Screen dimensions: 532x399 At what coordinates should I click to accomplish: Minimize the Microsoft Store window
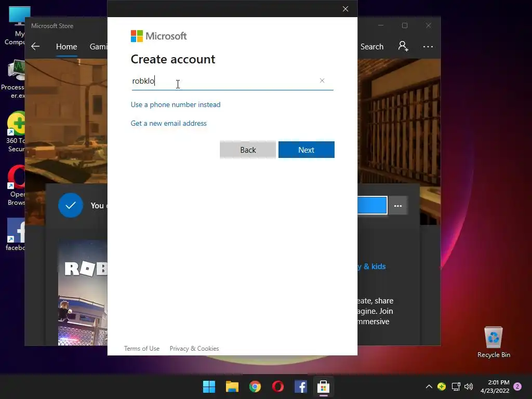(x=381, y=25)
